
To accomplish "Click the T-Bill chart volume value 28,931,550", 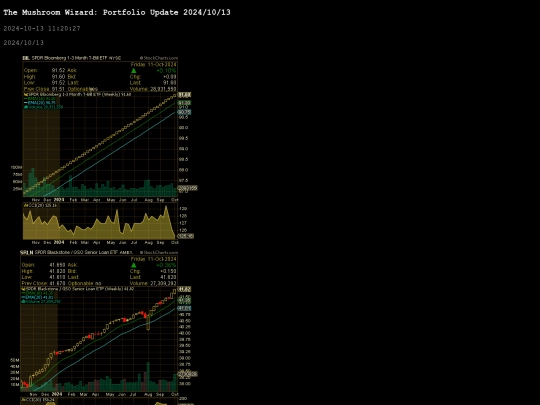I will (163, 89).
